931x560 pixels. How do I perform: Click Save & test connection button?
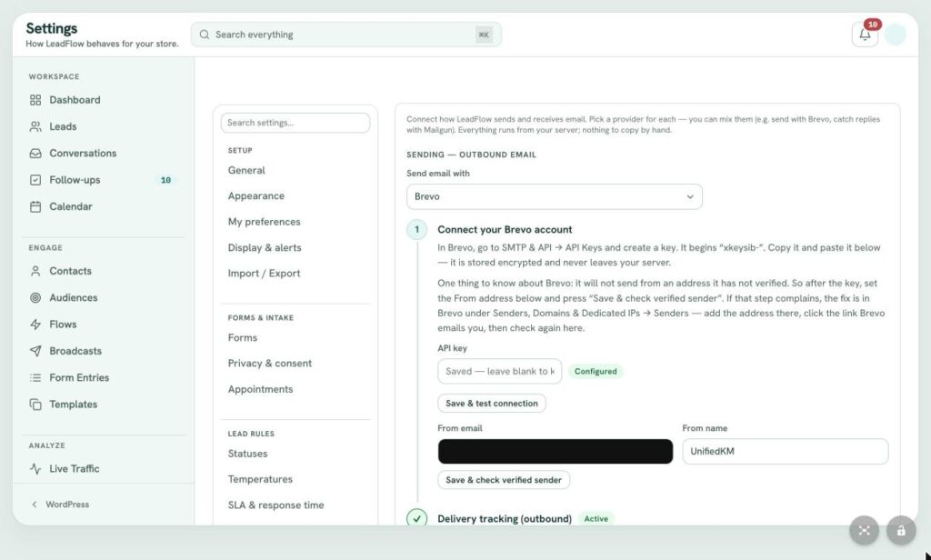pyautogui.click(x=492, y=404)
